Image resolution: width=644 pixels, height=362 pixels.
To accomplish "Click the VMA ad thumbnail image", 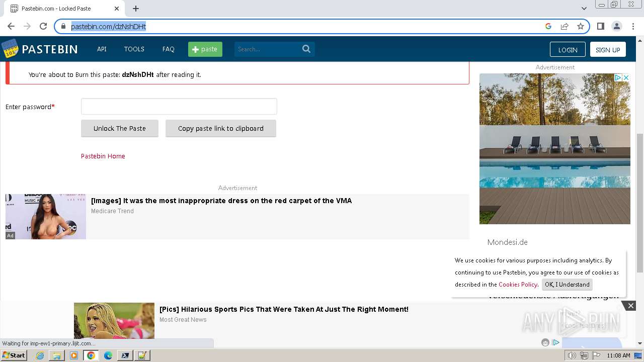I will (46, 217).
